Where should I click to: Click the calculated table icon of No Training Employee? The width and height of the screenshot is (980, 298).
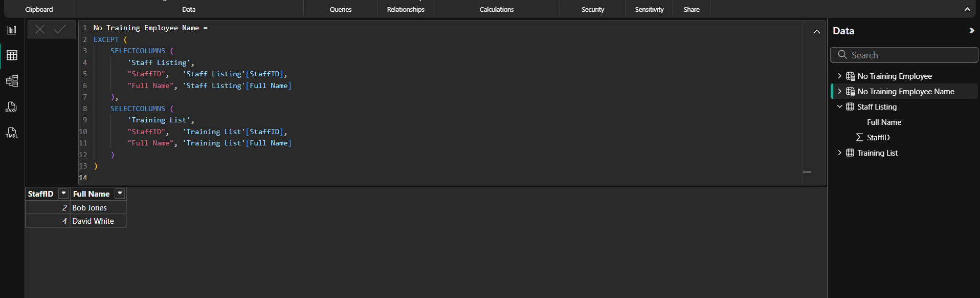(850, 76)
